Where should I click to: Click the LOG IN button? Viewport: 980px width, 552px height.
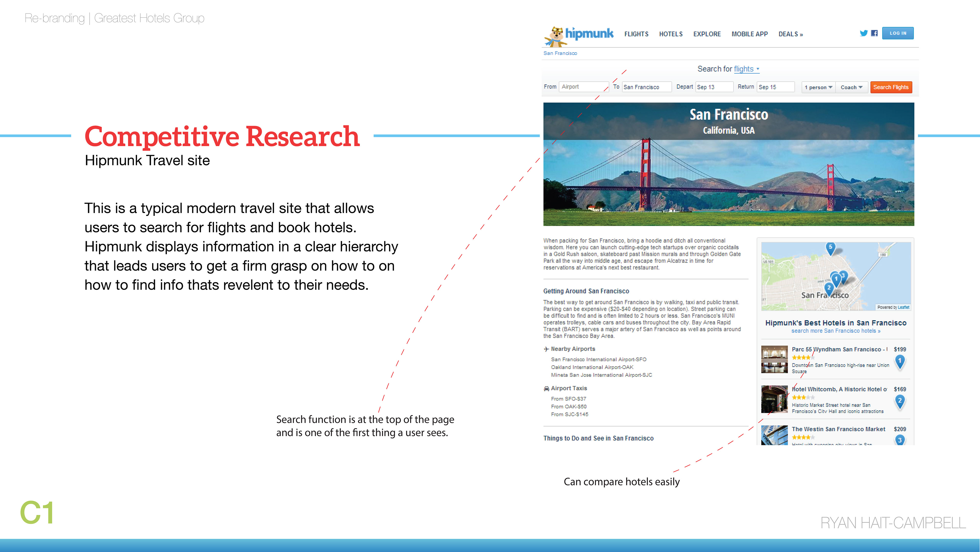tap(898, 33)
